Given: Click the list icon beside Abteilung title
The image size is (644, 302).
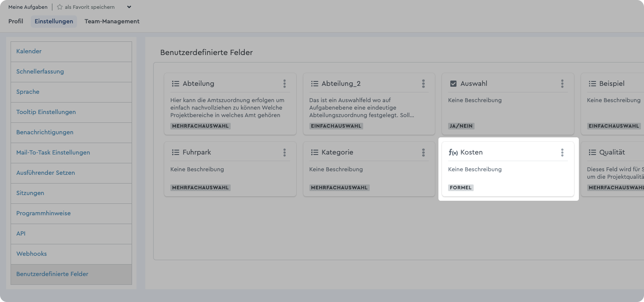Looking at the screenshot, I should coord(175,84).
